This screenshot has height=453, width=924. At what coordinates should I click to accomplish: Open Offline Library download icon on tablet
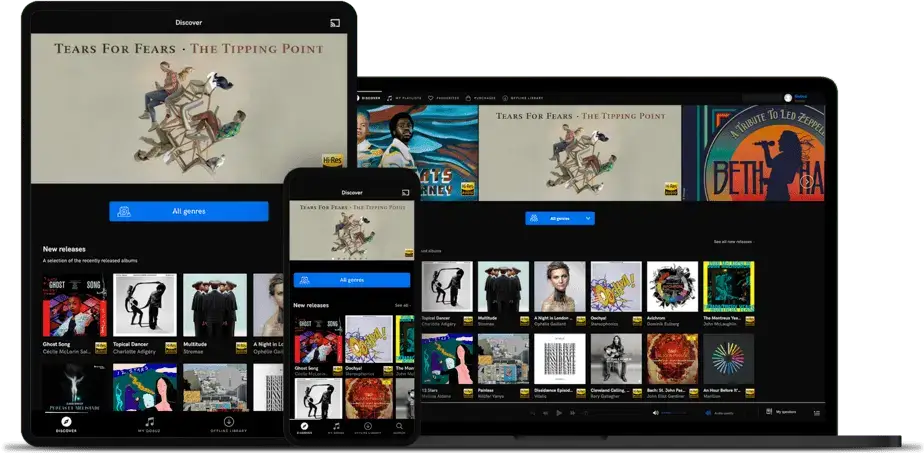click(x=228, y=423)
